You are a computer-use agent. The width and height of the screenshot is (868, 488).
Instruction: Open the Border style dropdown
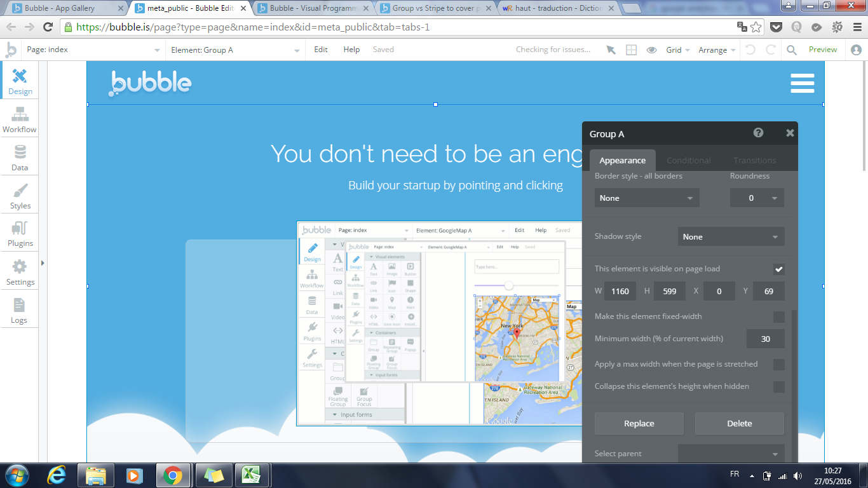(x=647, y=198)
